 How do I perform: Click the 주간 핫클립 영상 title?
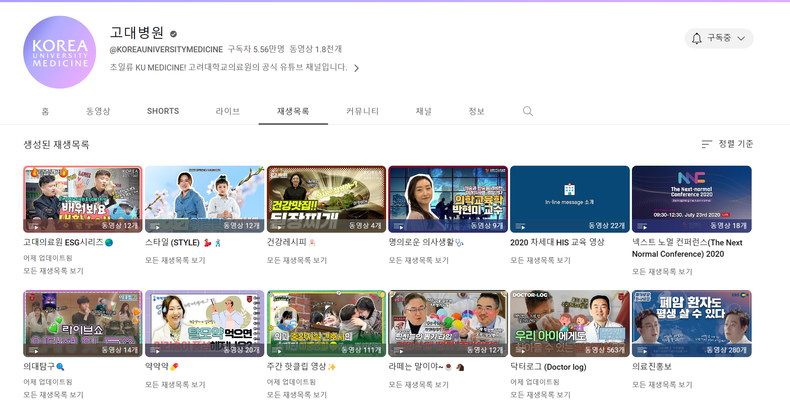[x=301, y=367]
